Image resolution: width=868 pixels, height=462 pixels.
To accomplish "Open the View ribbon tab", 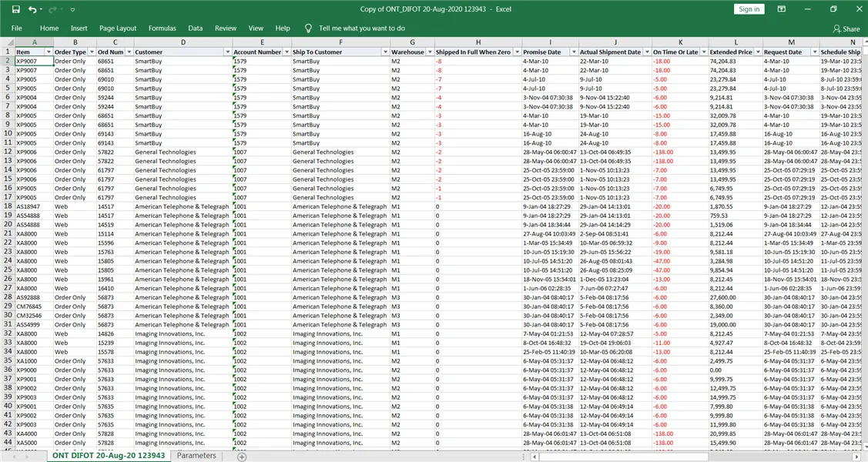I will tap(256, 28).
